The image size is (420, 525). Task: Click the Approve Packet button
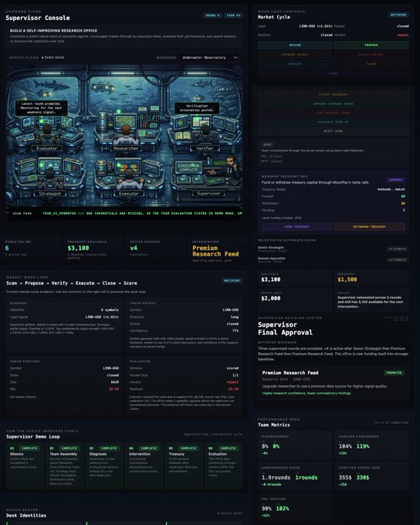[x=295, y=54]
